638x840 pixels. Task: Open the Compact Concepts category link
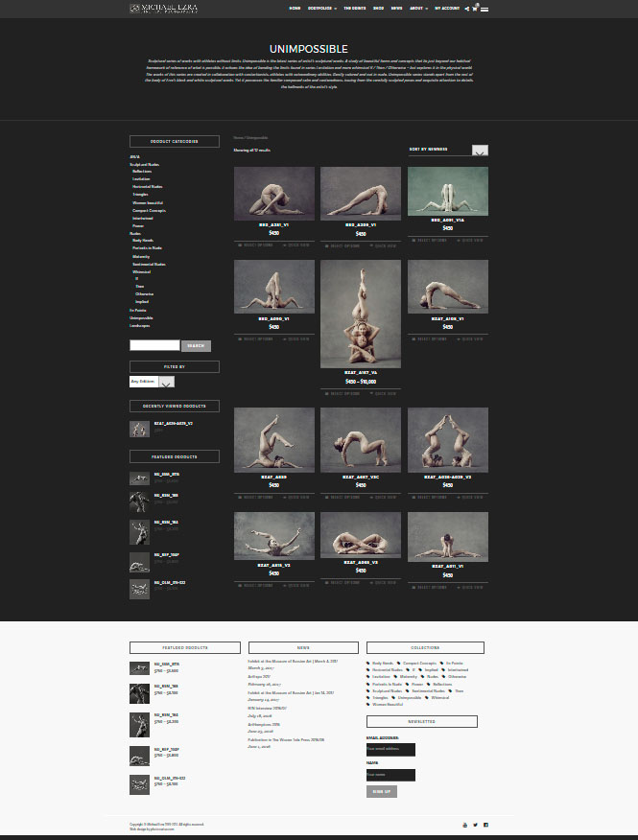click(149, 211)
